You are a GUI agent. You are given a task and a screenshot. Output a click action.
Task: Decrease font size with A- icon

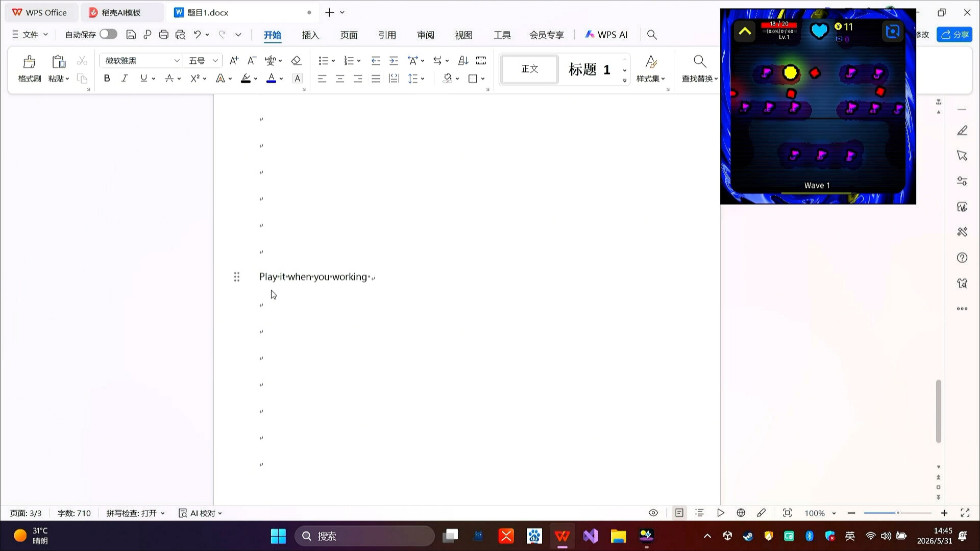[x=251, y=61]
